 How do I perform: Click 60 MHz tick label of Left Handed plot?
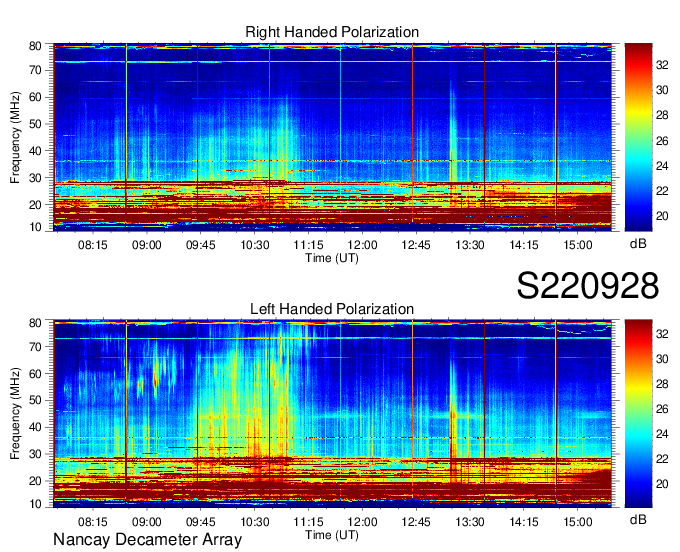tap(35, 374)
